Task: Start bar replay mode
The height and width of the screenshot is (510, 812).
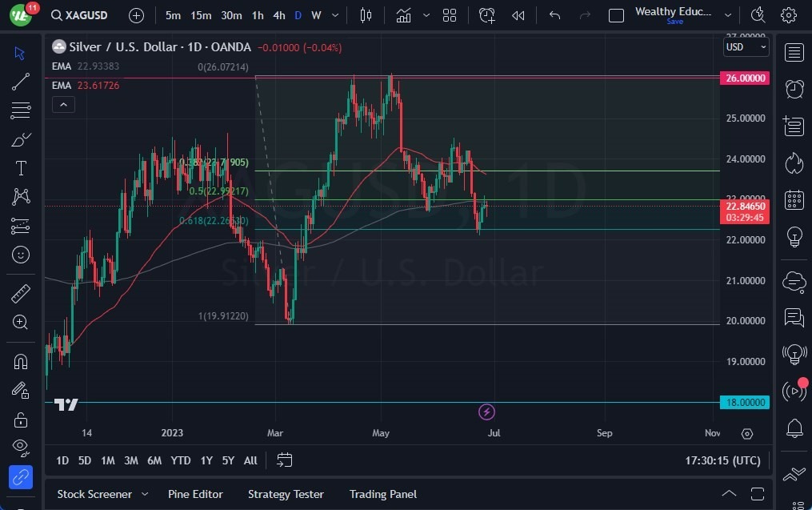Action: [518, 15]
